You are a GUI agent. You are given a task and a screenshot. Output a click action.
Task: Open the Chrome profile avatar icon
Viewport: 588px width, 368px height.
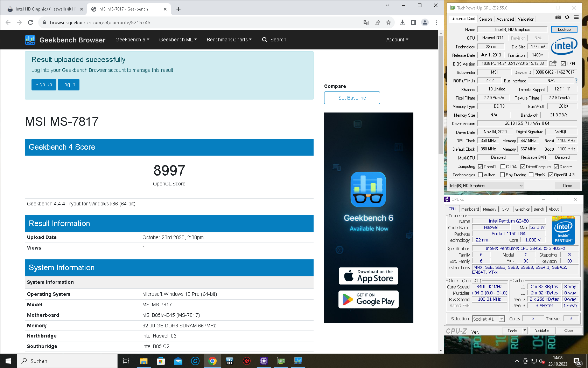click(x=425, y=22)
